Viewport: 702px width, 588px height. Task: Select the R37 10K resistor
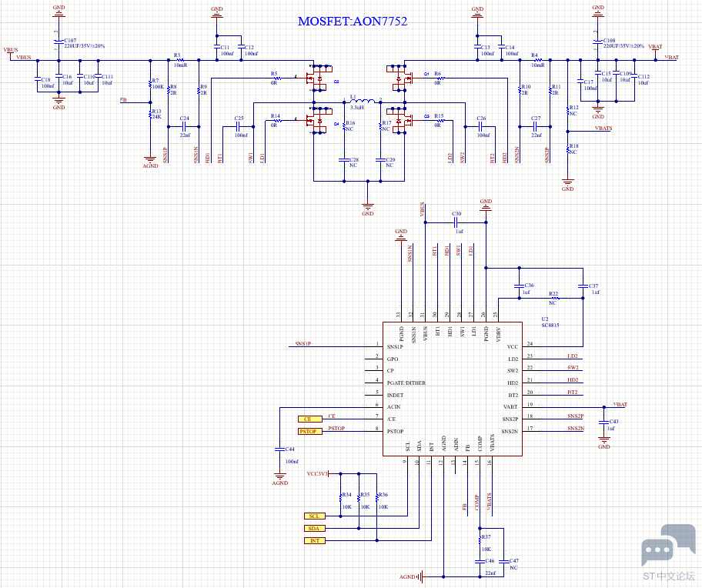[480, 541]
